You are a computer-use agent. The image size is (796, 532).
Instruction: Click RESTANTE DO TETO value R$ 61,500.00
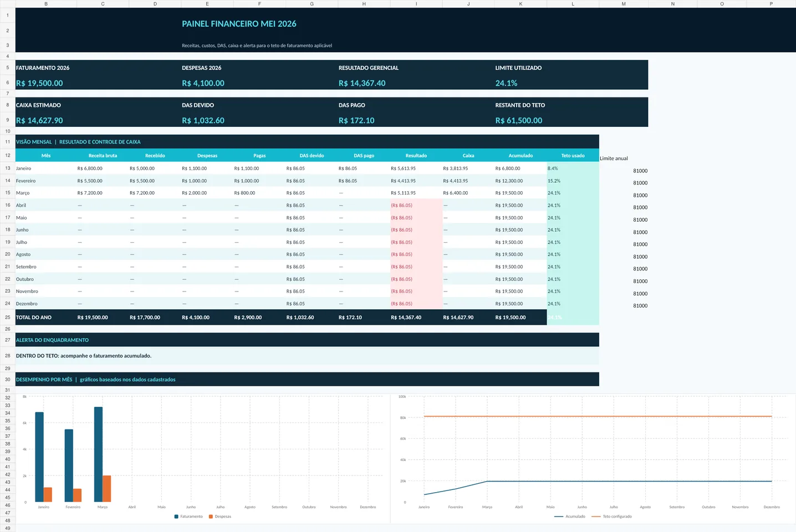(519, 120)
